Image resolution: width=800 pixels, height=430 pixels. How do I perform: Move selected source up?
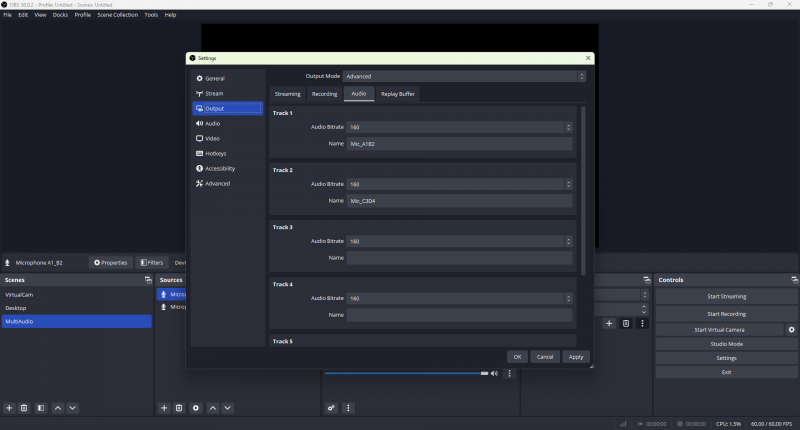click(x=213, y=408)
